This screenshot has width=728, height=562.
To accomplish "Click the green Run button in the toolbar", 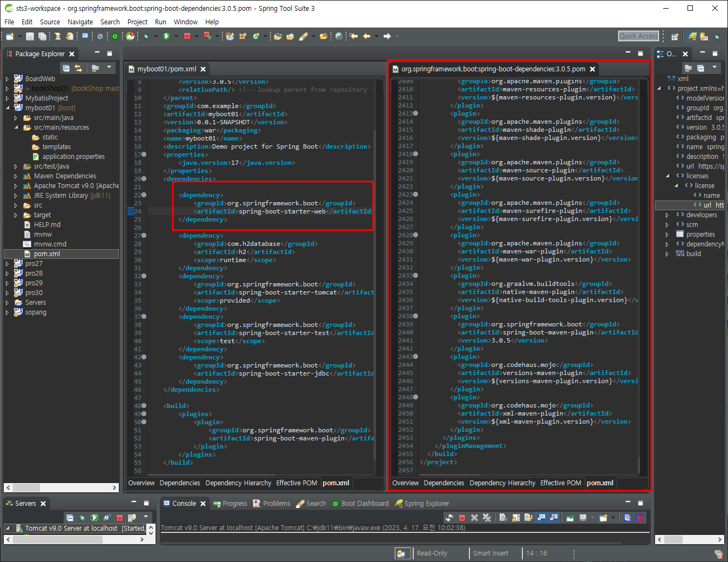I will point(166,36).
